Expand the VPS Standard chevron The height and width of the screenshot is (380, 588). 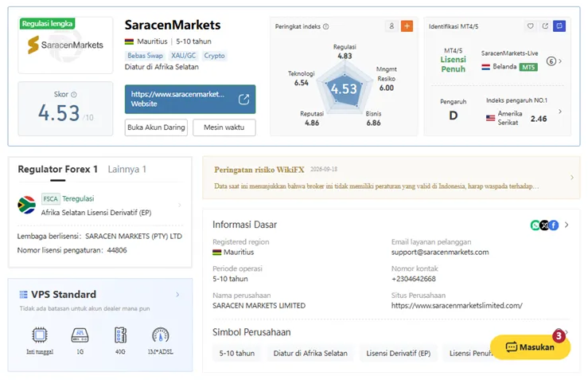pos(177,295)
